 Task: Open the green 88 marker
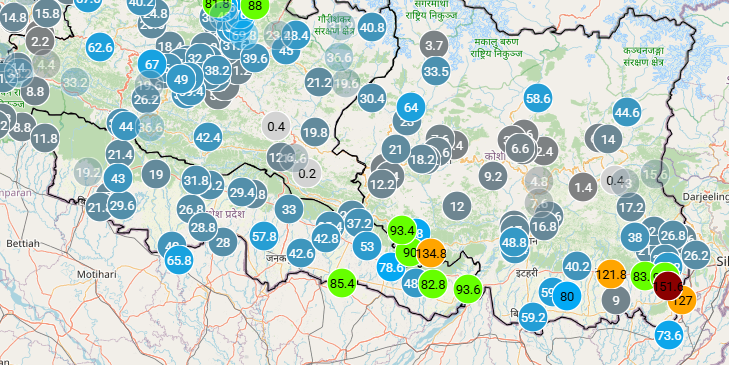(x=255, y=6)
